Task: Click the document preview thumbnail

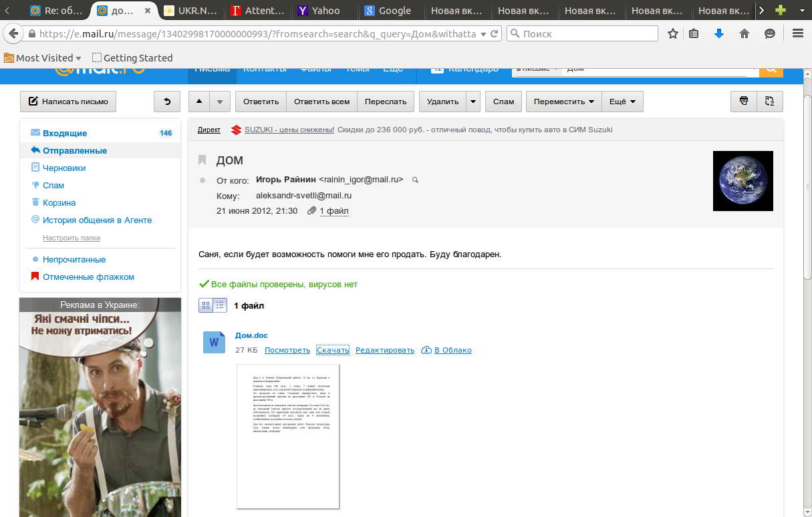Action: pyautogui.click(x=288, y=436)
